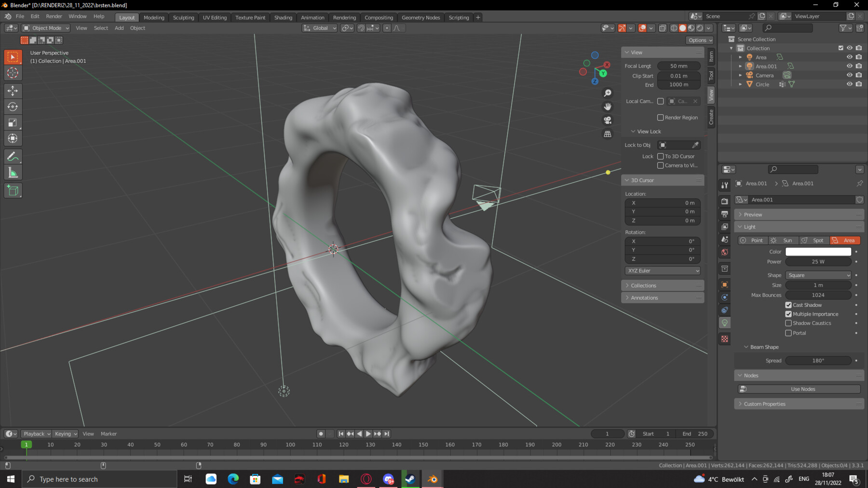Open the XYZ Euler rotation mode dropdown

point(662,270)
